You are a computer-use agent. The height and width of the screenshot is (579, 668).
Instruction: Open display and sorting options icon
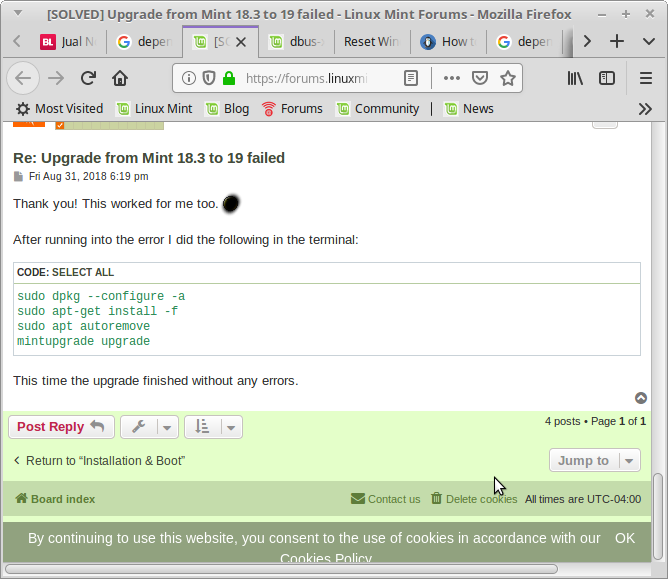[x=202, y=427]
